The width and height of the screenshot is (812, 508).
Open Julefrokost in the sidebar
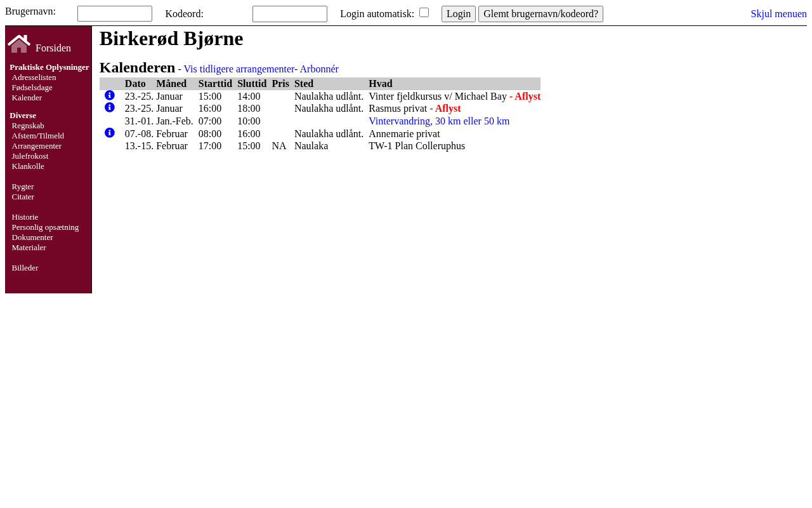point(30,156)
